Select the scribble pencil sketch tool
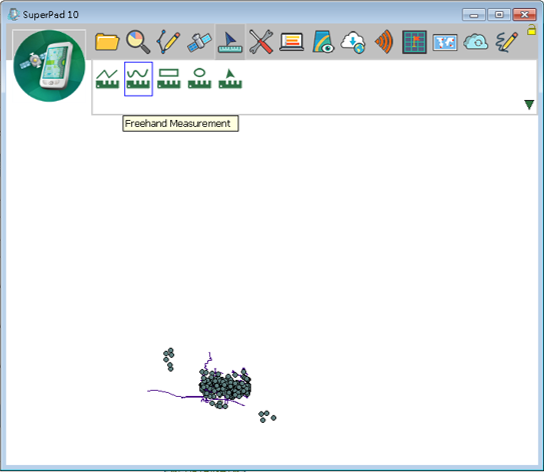This screenshot has height=472, width=544. click(507, 42)
